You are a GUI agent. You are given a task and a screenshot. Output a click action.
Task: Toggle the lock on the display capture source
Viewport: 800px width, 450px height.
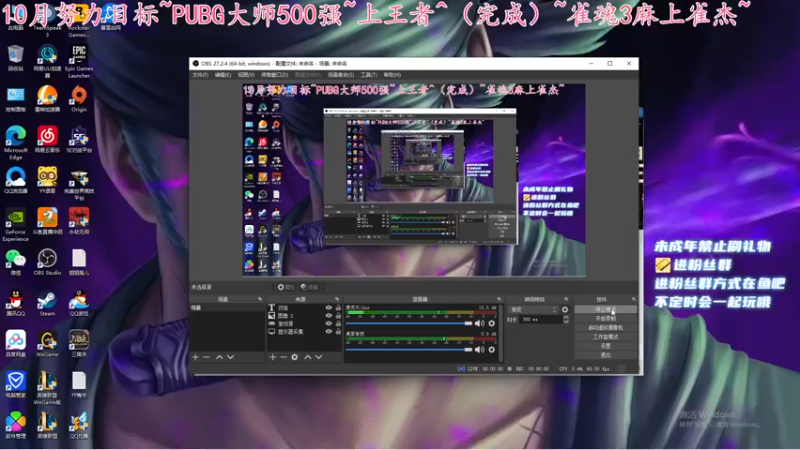point(338,332)
